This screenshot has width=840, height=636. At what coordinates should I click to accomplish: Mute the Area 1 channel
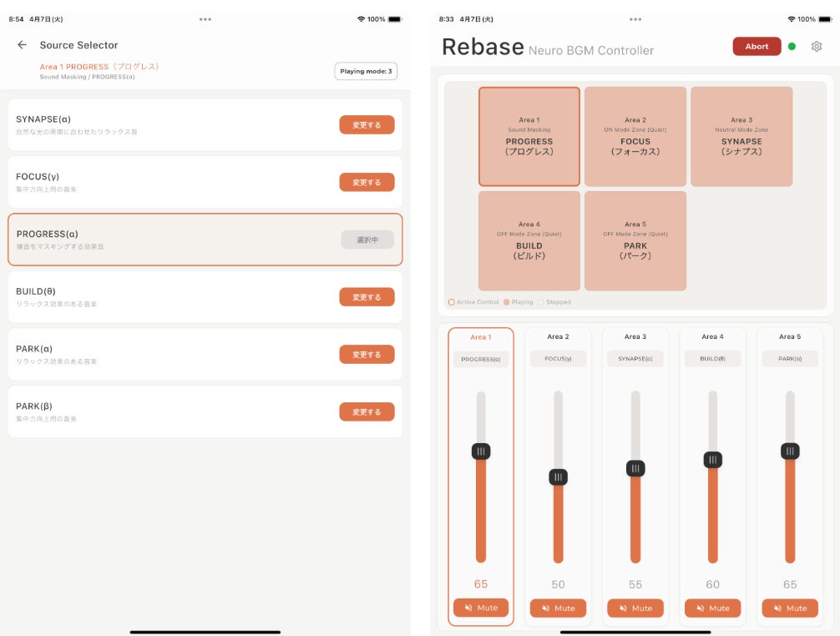point(480,608)
